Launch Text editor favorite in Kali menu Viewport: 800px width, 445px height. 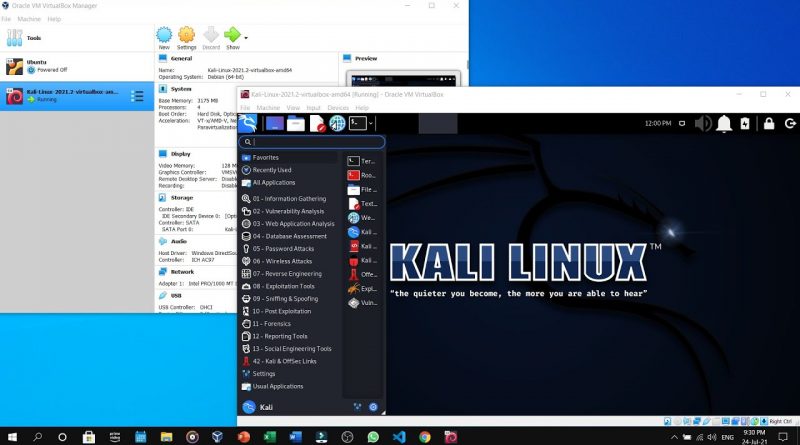[362, 204]
